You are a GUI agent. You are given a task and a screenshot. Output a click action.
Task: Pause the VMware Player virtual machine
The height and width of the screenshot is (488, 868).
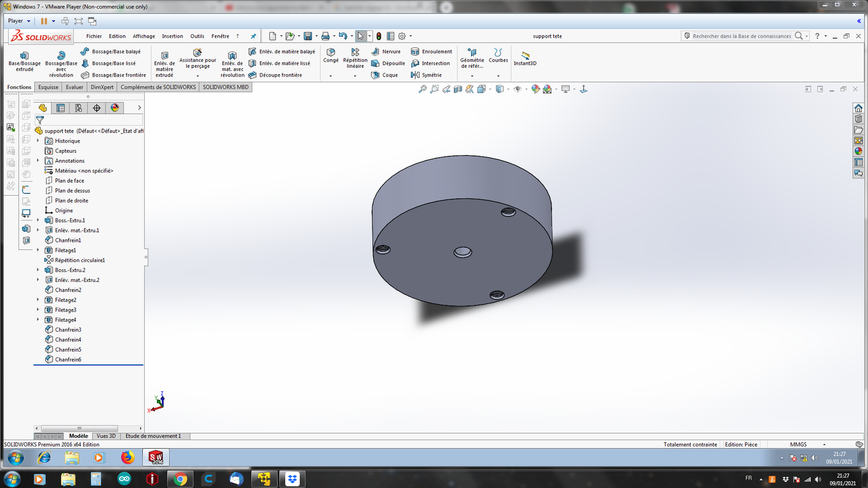44,21
